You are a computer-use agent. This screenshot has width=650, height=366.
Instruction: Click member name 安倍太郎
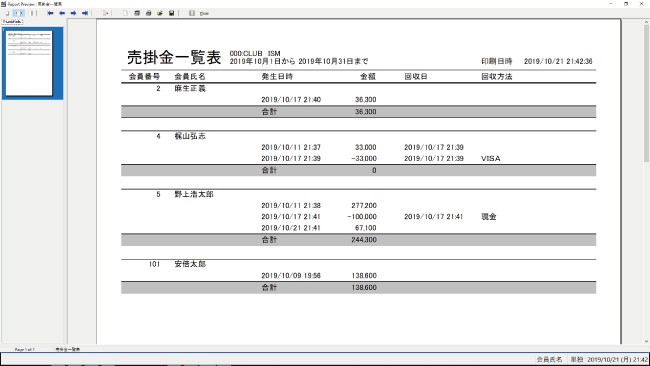190,264
